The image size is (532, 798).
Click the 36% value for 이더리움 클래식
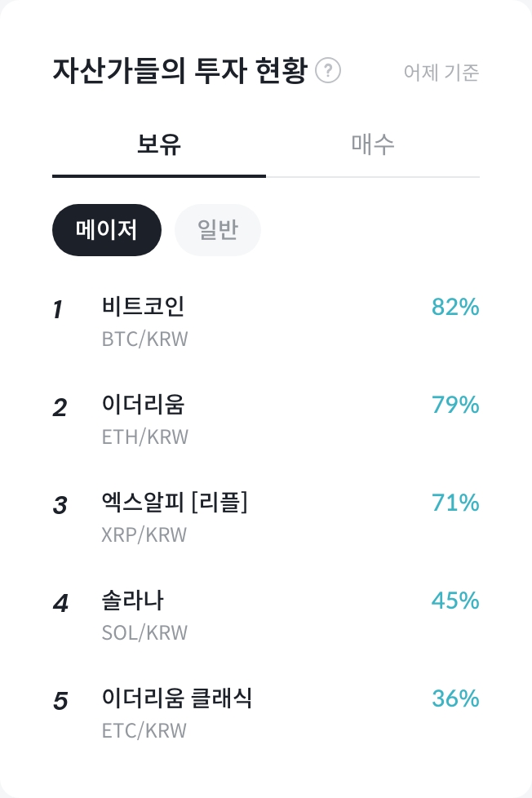click(x=454, y=698)
